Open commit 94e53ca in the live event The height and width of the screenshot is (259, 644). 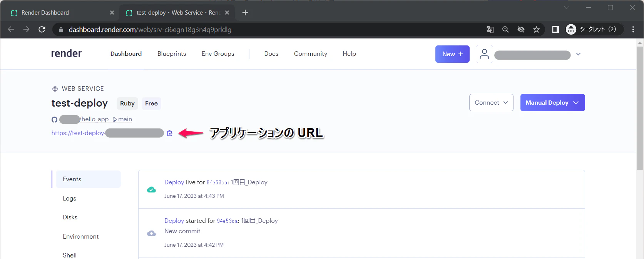[217, 182]
